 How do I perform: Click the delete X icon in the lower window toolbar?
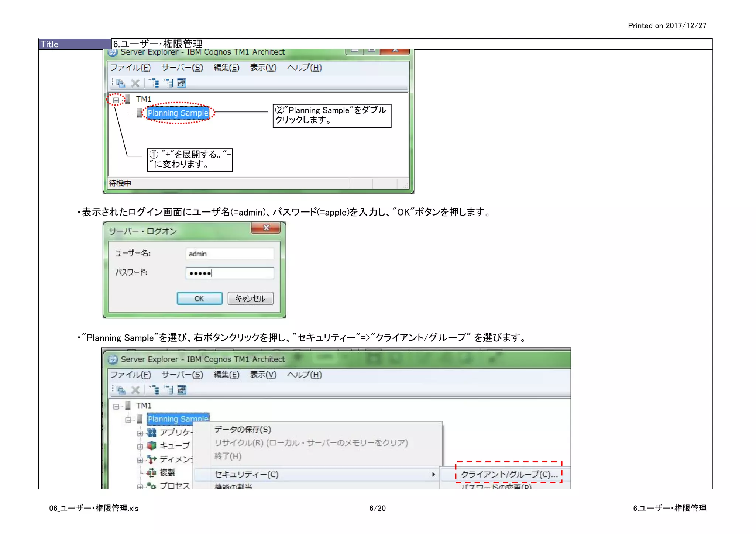pyautogui.click(x=135, y=390)
